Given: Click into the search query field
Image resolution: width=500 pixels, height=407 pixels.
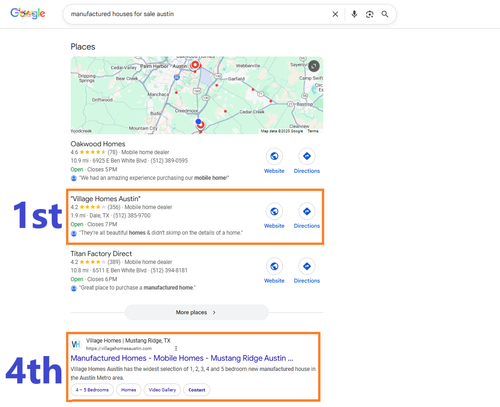Looking at the screenshot, I should tap(197, 14).
